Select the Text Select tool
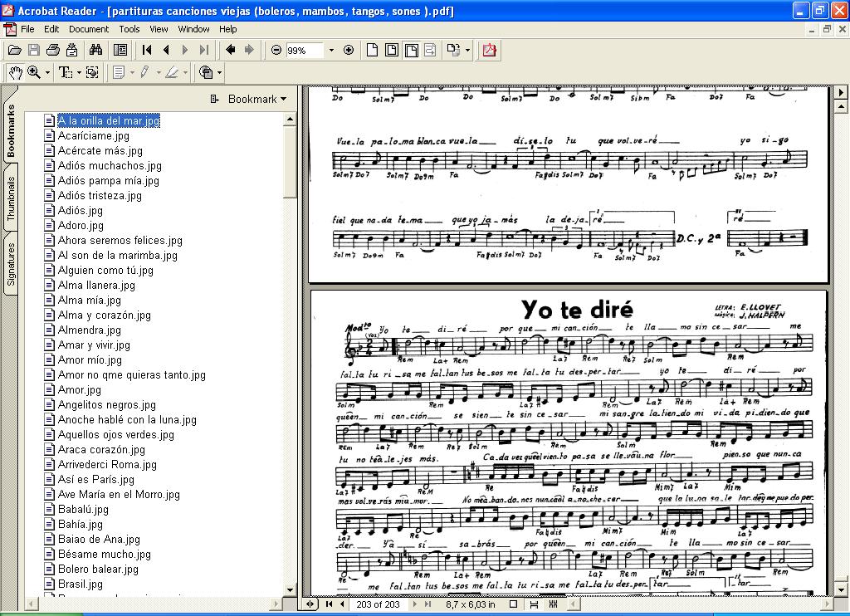 (66, 73)
